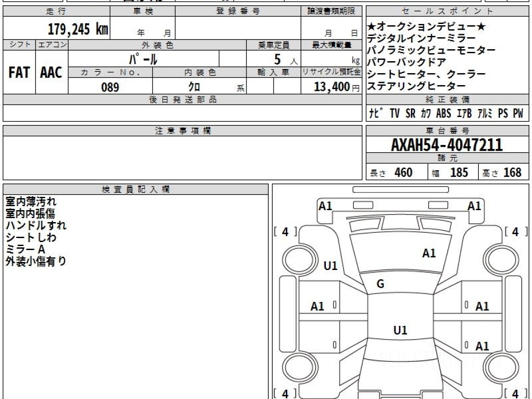
Task: Select the length value 長さ 460
Action: [x=391, y=172]
